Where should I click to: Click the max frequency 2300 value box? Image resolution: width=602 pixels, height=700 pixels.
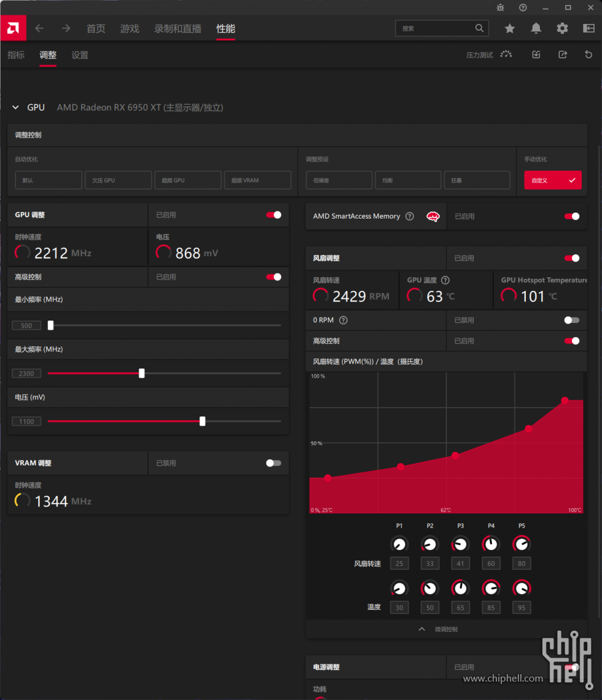tap(26, 373)
